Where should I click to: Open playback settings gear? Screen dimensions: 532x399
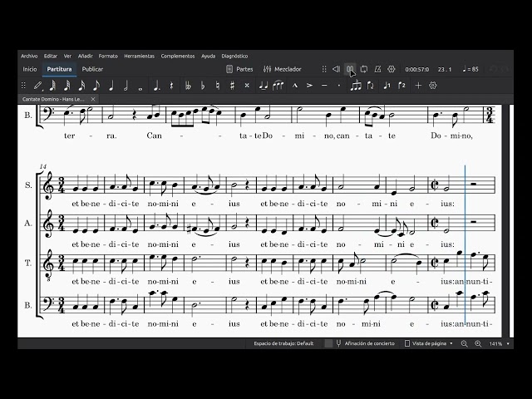coord(392,69)
